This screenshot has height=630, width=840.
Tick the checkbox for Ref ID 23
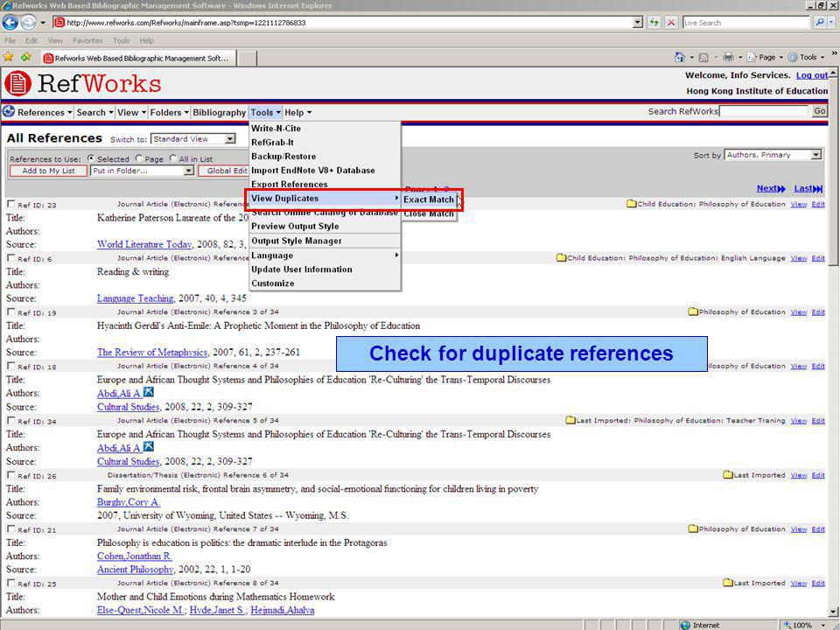[x=10, y=204]
